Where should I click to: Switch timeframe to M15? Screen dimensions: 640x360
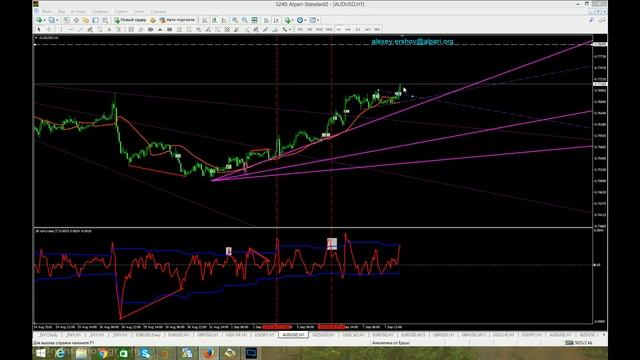pyautogui.click(x=319, y=29)
